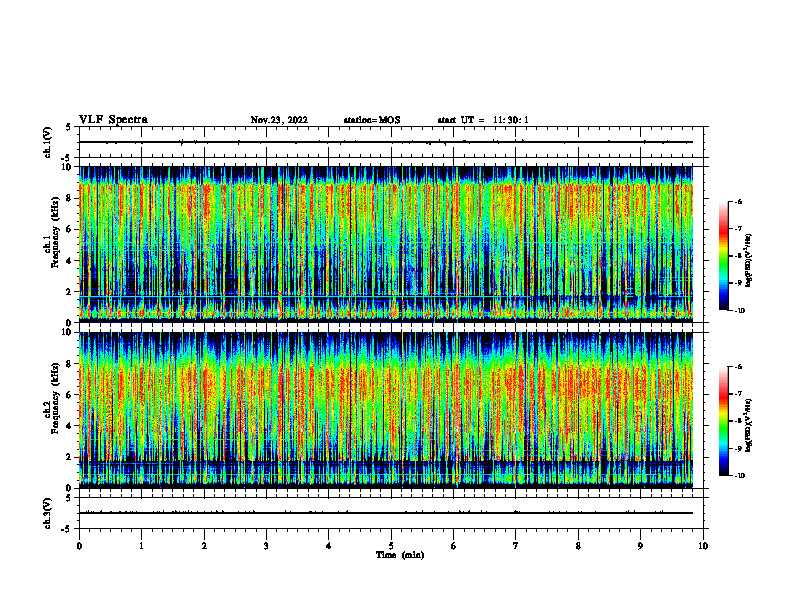Select the 'start UT = 11:30: 1' text
The image size is (792, 612).
coord(483,120)
